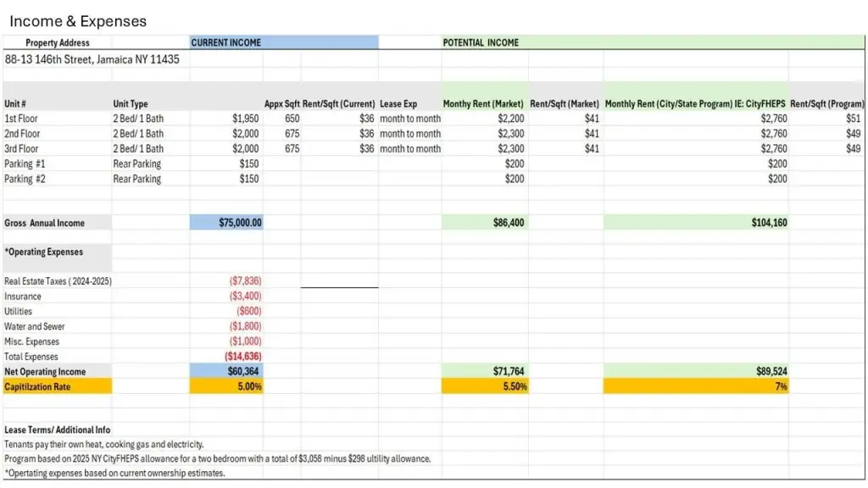Select the POTENTIAL INCOME header cell
The width and height of the screenshot is (868, 488).
pos(481,42)
